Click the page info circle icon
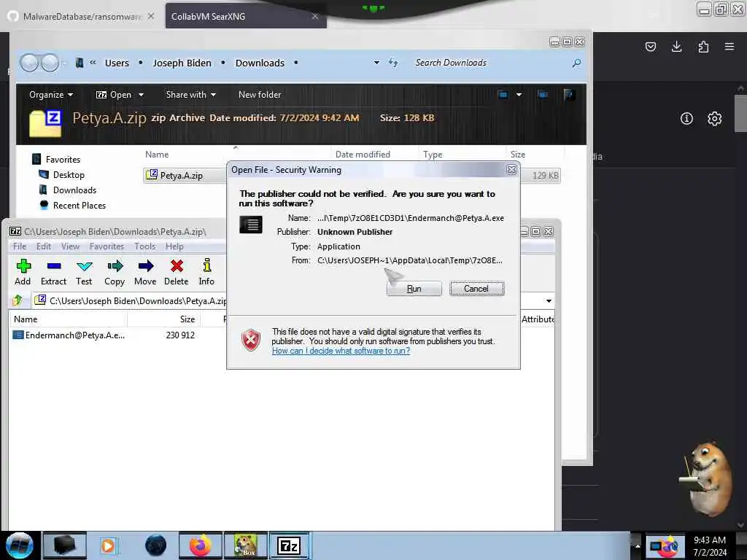Viewport: 747px width, 560px height. (686, 119)
